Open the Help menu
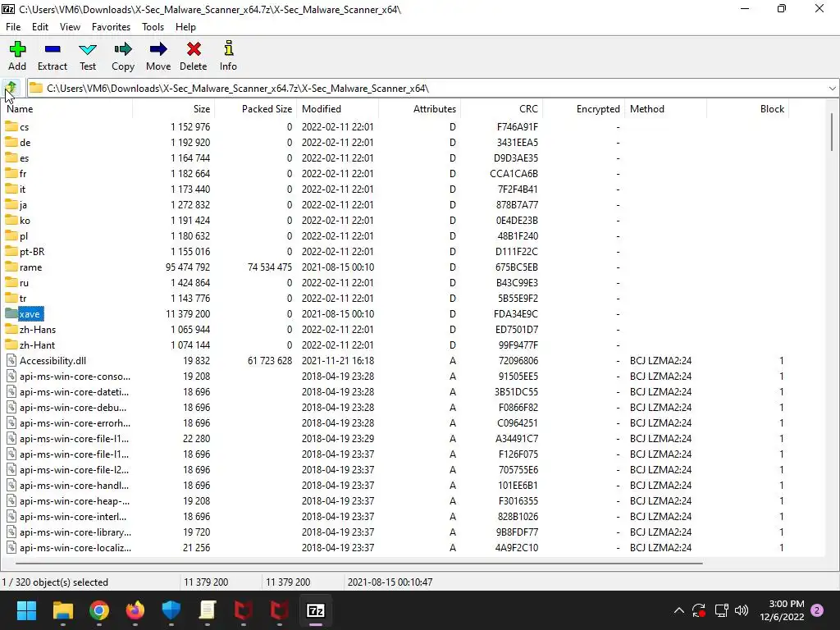Screen dimensions: 840x630 pyautogui.click(x=186, y=27)
